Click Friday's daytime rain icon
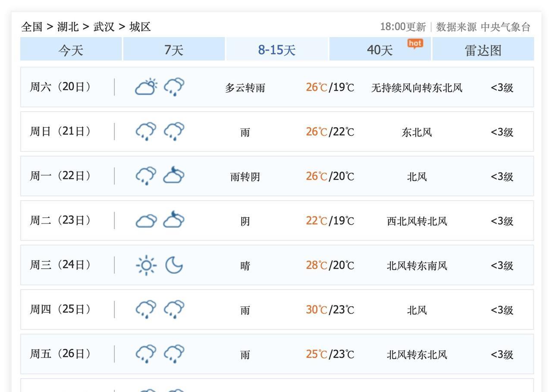This screenshot has width=552, height=392. 146,354
